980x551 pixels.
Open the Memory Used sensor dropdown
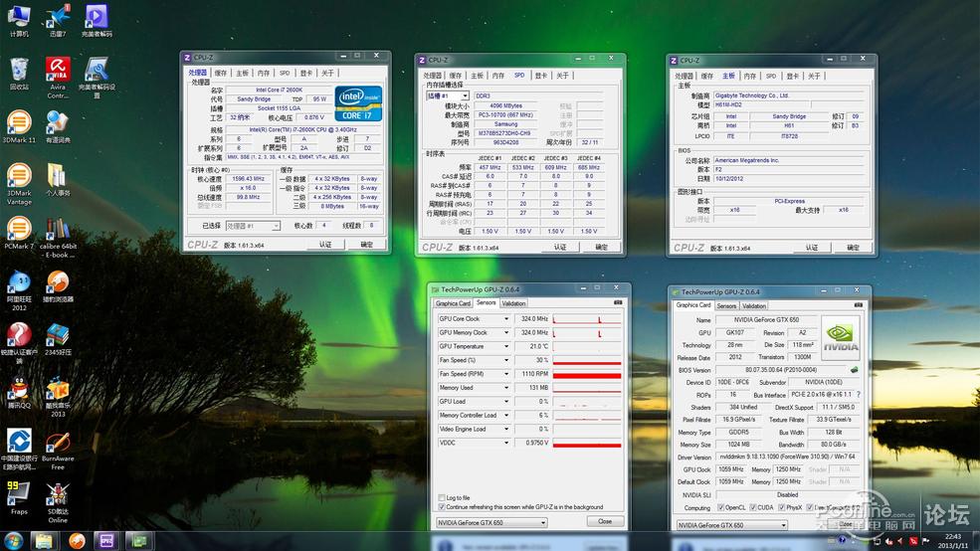tap(506, 388)
